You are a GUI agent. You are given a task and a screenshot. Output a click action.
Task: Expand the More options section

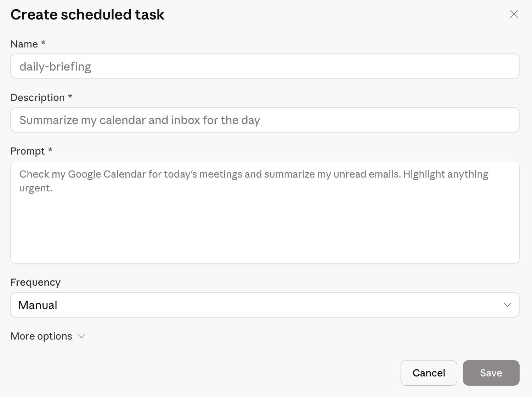point(48,336)
